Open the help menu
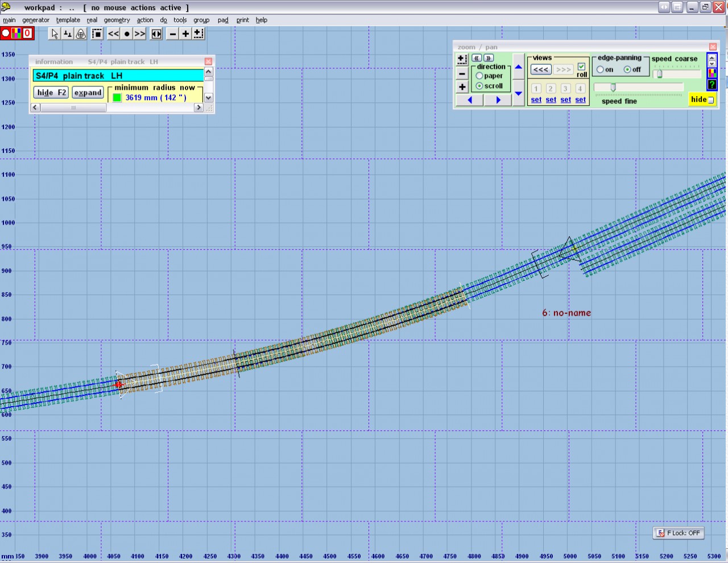 click(262, 20)
